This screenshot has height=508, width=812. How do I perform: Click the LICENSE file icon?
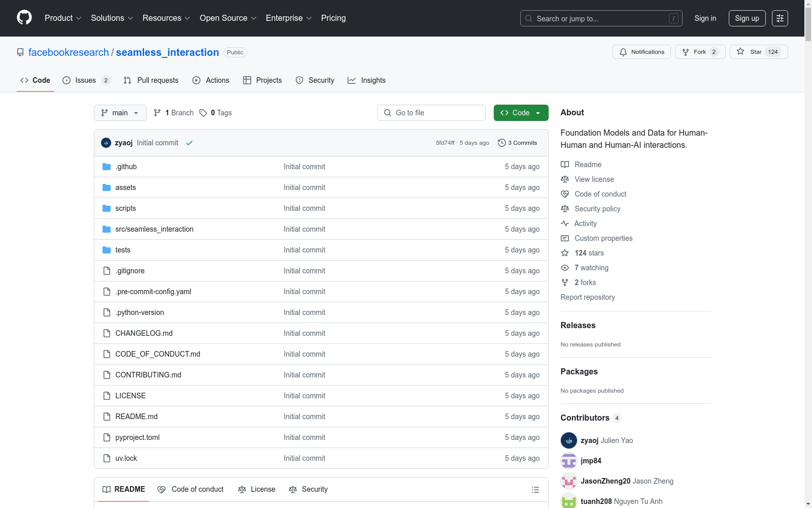[x=107, y=396]
